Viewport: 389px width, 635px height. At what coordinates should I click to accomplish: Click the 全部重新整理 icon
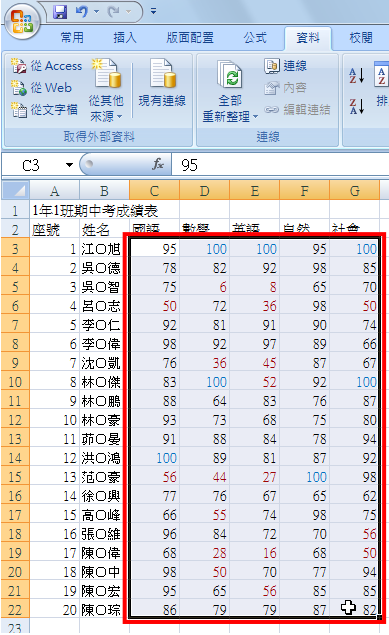[x=230, y=75]
